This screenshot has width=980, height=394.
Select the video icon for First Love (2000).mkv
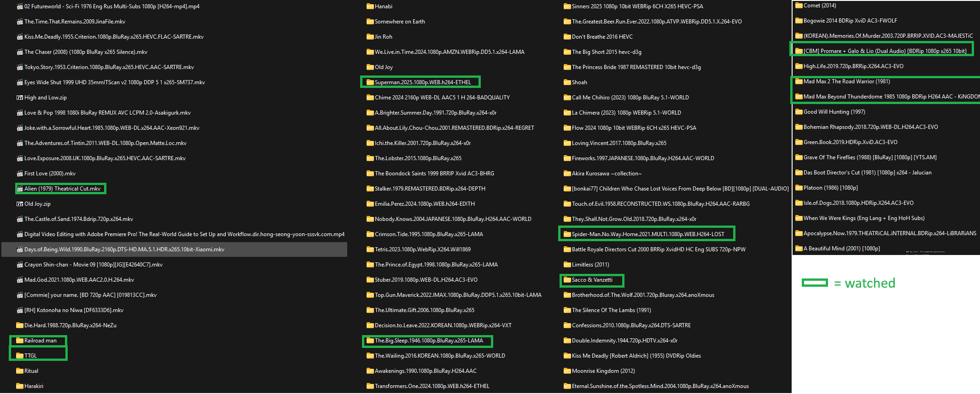[x=20, y=174]
